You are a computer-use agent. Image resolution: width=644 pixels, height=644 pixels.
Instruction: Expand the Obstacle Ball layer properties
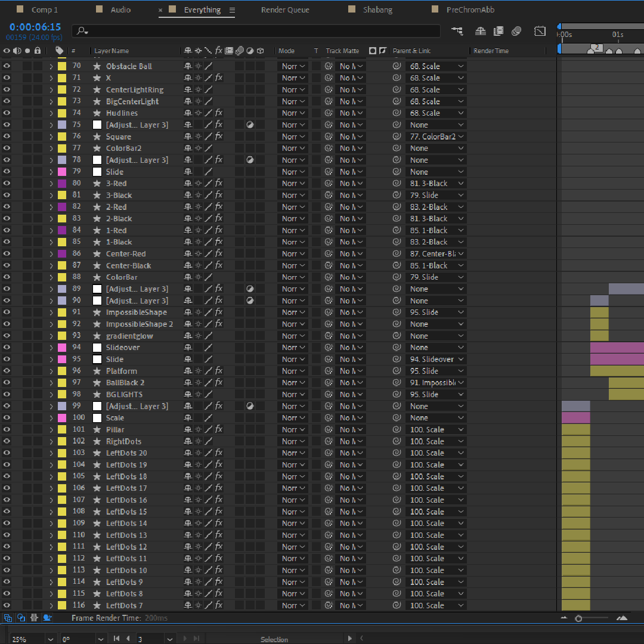tap(51, 66)
